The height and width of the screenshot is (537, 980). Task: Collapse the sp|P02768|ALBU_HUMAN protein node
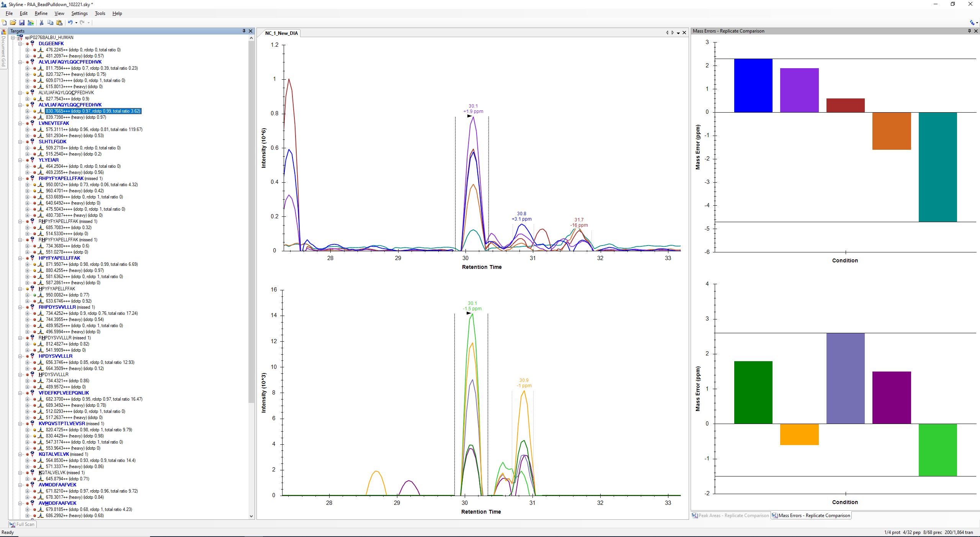point(13,38)
